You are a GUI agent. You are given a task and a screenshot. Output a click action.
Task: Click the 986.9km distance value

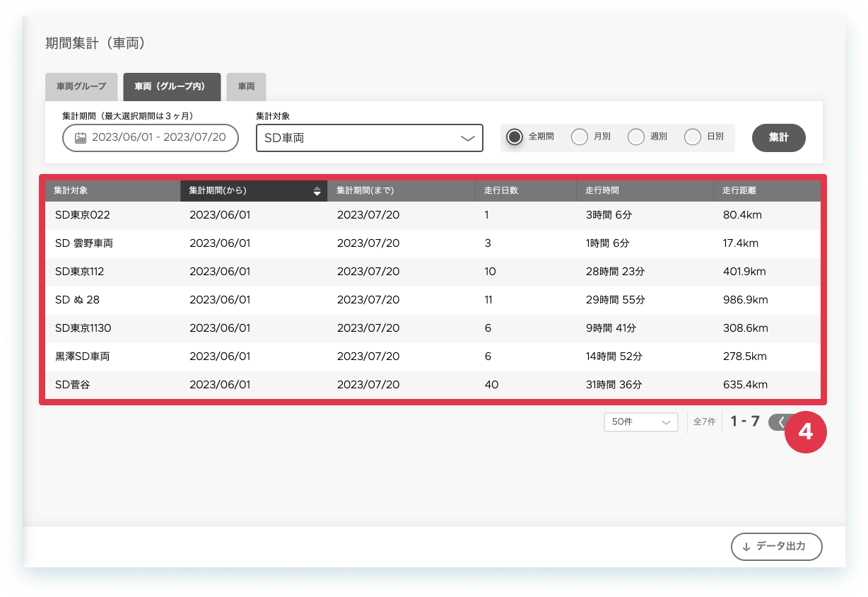coord(746,300)
